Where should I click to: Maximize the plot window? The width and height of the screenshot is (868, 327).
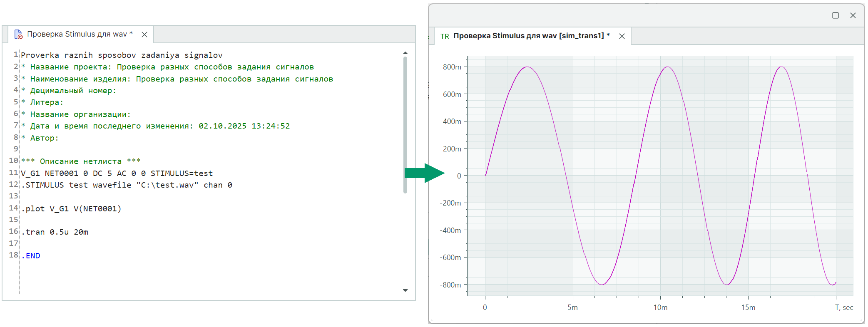[x=835, y=15]
